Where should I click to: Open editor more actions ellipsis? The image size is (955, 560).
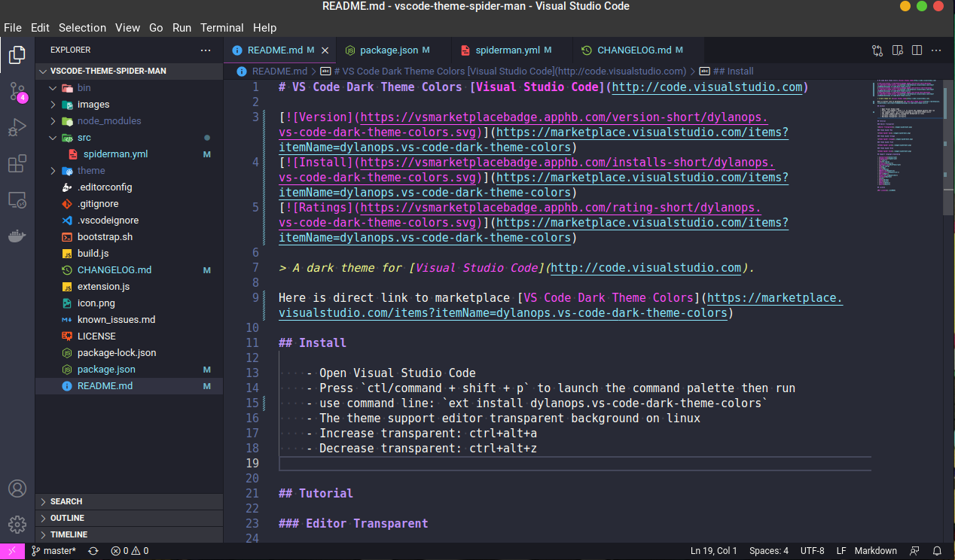pos(936,50)
